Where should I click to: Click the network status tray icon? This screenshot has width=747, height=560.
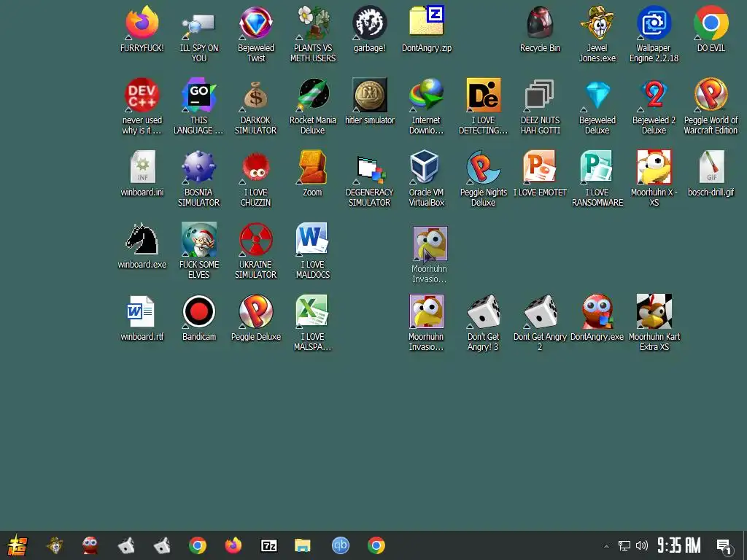tap(624, 545)
